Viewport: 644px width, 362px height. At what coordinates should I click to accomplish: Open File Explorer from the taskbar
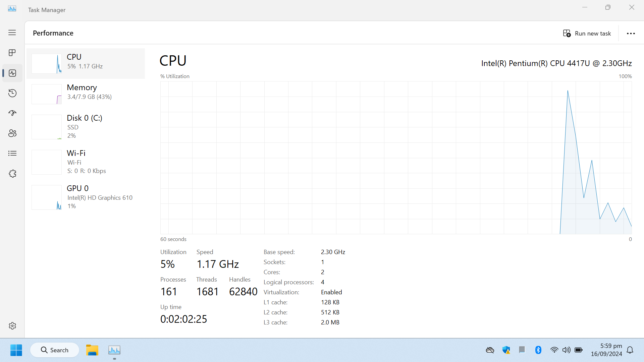click(x=92, y=350)
